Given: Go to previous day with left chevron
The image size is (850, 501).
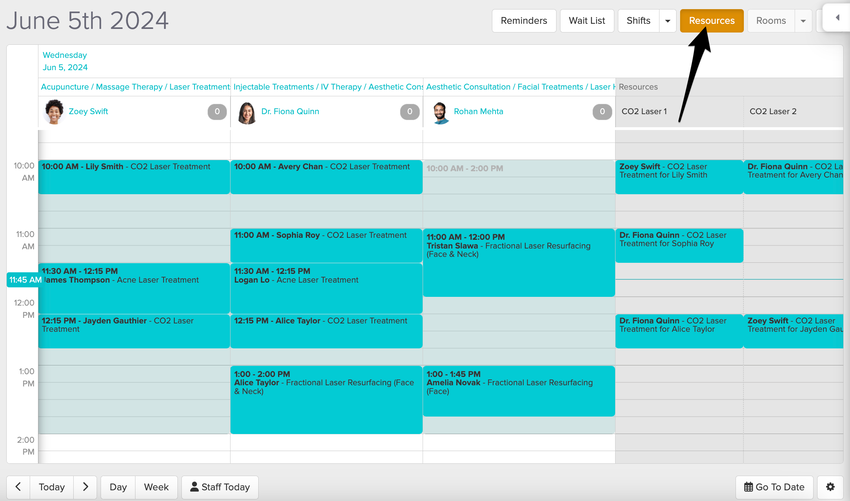Looking at the screenshot, I should pos(18,487).
